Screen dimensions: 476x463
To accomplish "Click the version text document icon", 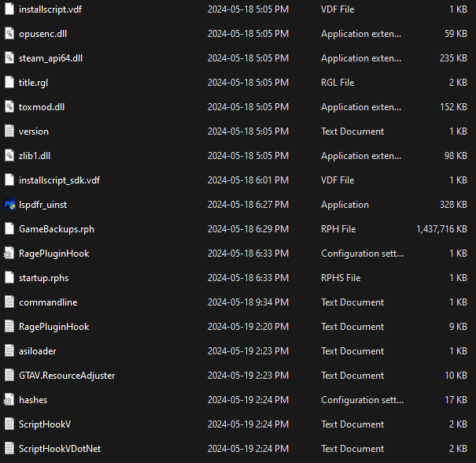I will coord(9,131).
